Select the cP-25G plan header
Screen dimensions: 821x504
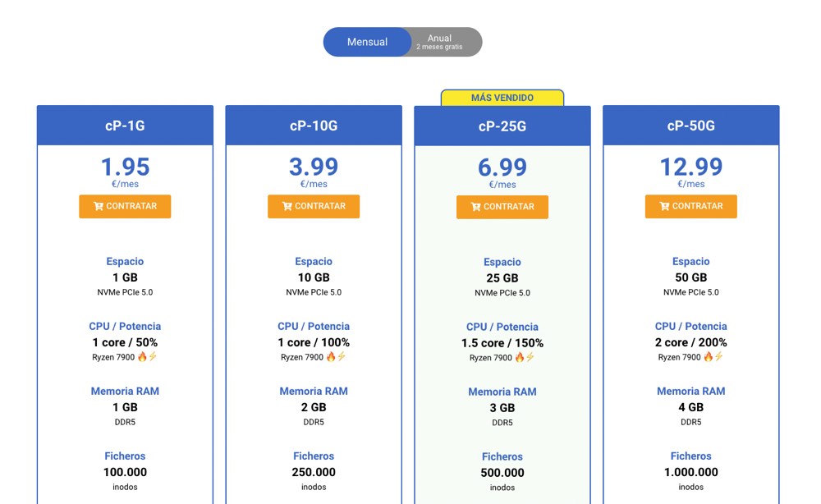click(502, 125)
